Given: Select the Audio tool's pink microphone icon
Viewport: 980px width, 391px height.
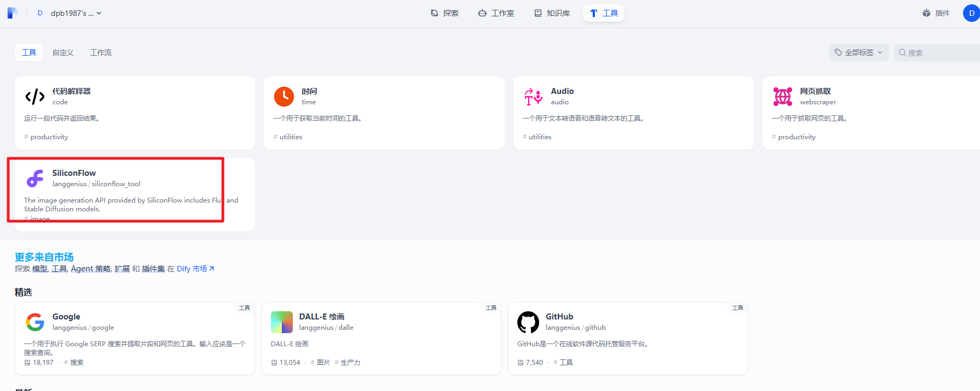Looking at the screenshot, I should point(533,97).
